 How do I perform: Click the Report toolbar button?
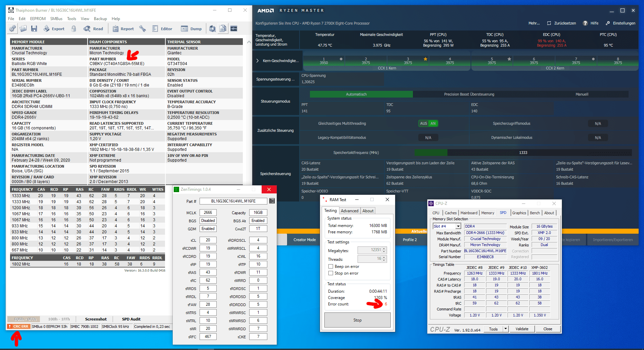point(123,29)
